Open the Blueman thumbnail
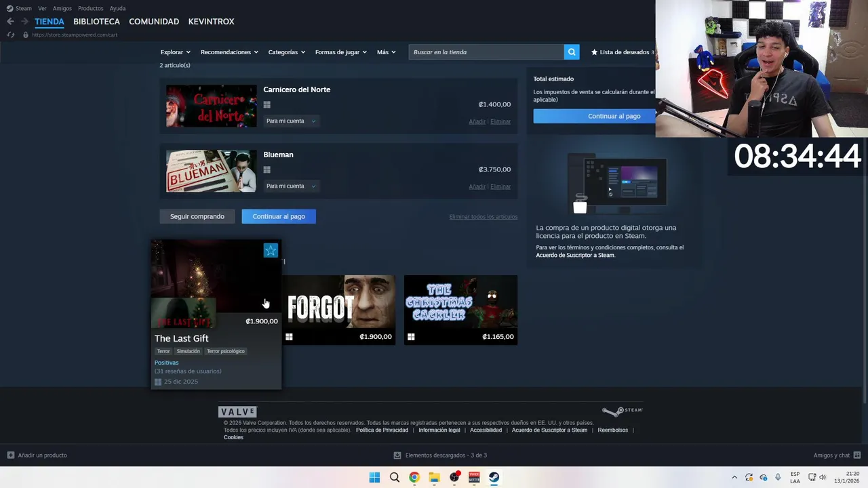Screen dimensions: 868x488 tap(211, 171)
